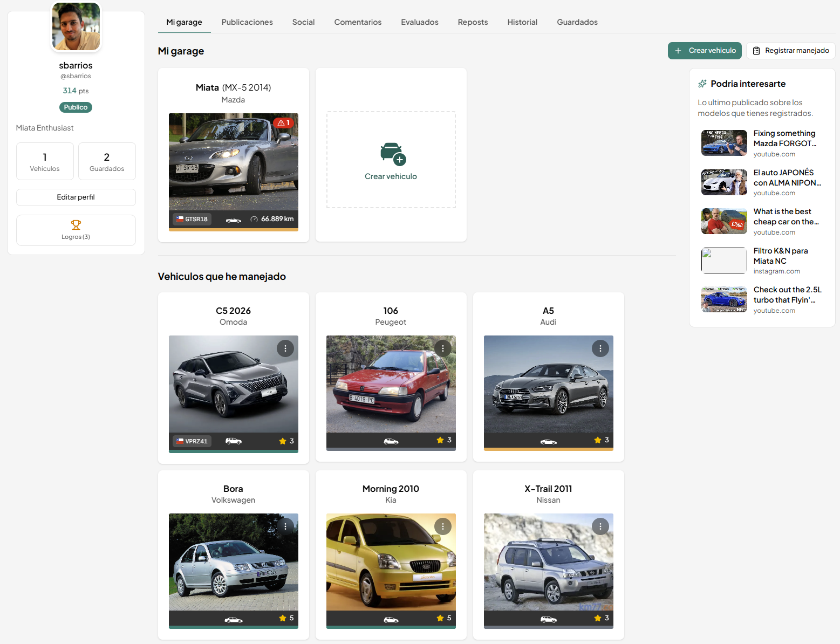Open the Publicaciones tab
The width and height of the screenshot is (840, 644).
(x=247, y=22)
